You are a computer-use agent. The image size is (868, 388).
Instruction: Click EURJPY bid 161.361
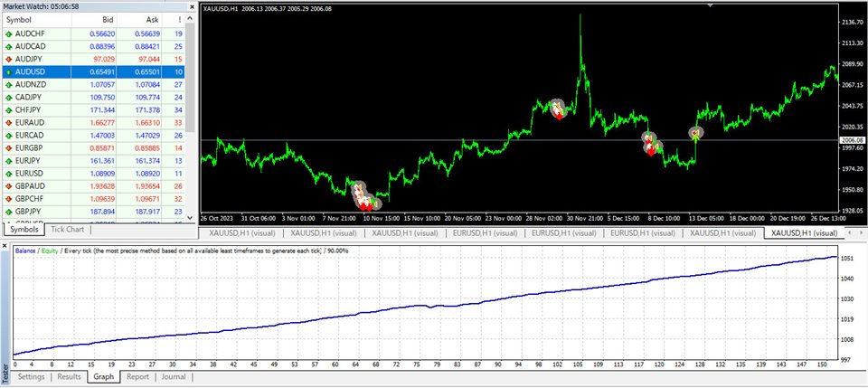(x=102, y=161)
